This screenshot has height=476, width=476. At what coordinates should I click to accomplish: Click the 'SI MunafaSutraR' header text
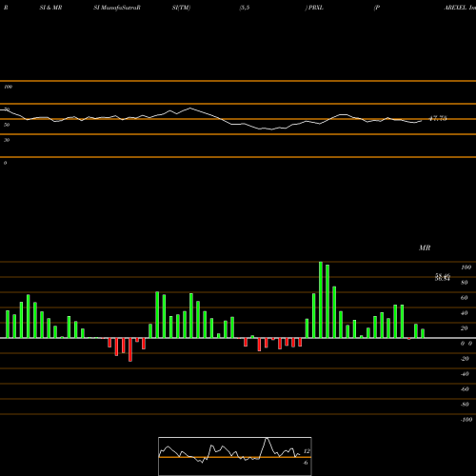[117, 8]
